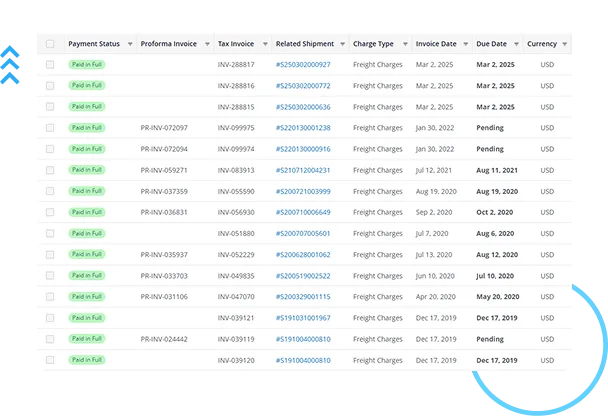This screenshot has height=416, width=608.
Task: Click the due date Oct 2, 2020
Action: click(495, 212)
